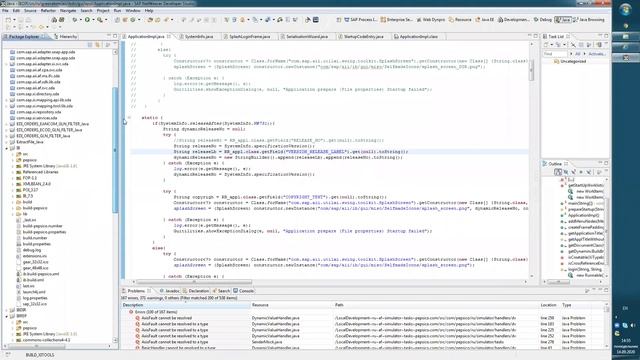The image size is (640, 360).
Task: Click the New Task icon in Task List
Action: coord(546,45)
